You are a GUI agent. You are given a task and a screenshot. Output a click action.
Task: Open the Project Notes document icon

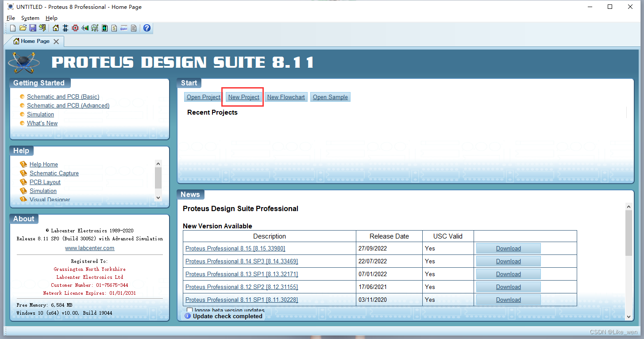click(x=134, y=28)
